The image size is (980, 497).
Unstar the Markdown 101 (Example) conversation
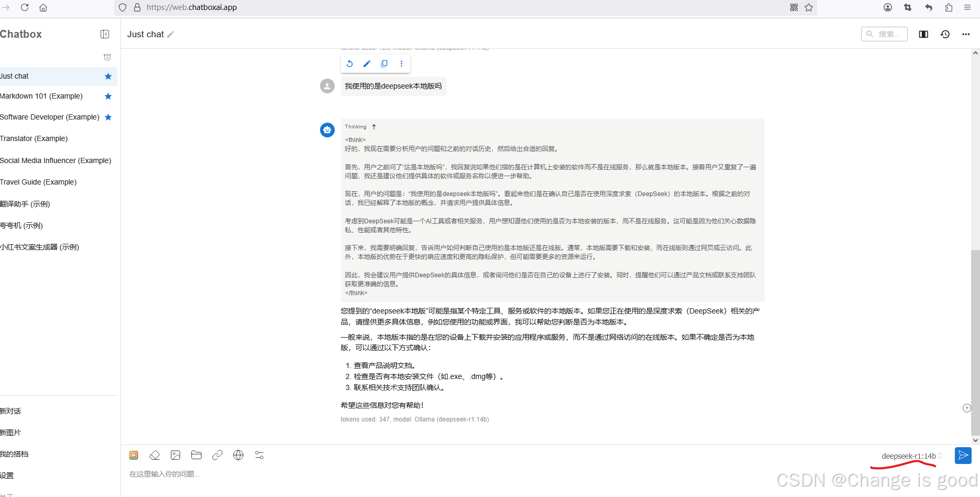coord(108,96)
